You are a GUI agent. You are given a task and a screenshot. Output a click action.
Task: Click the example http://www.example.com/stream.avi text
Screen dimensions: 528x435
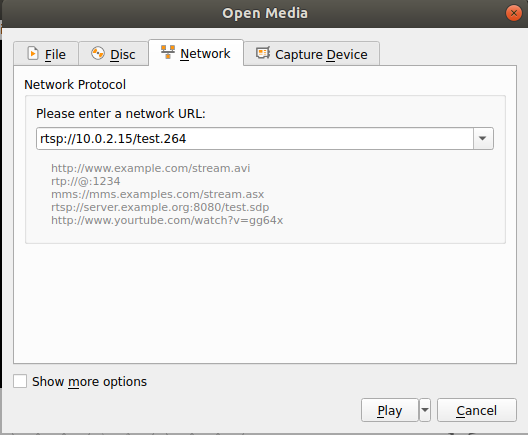151,168
